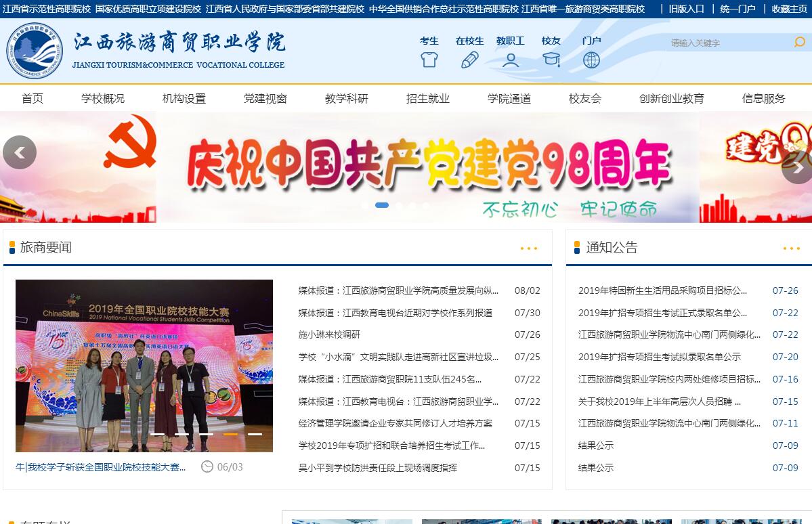Select the last banner slide dot
The image size is (812, 524).
[x=426, y=206]
